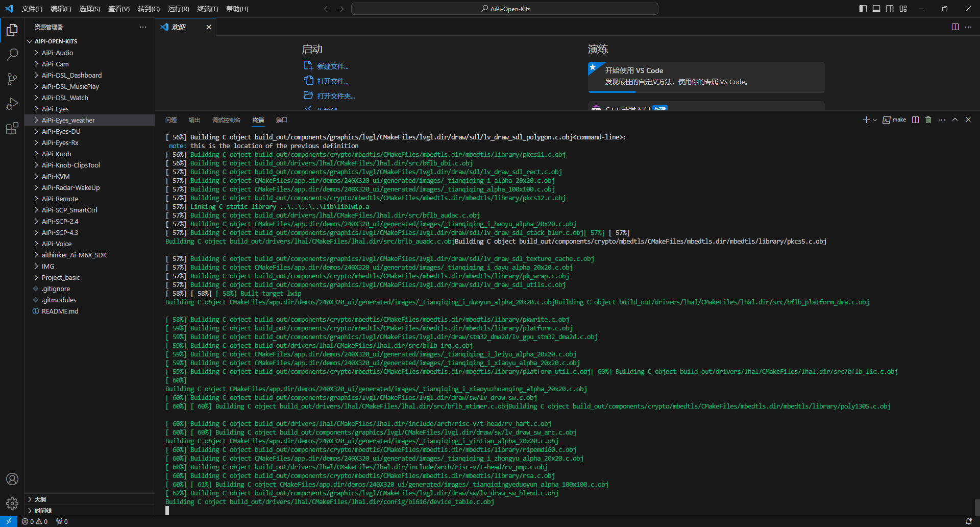Screen dimensions: 980x527
Task: Open the Selection menu
Action: (89, 9)
